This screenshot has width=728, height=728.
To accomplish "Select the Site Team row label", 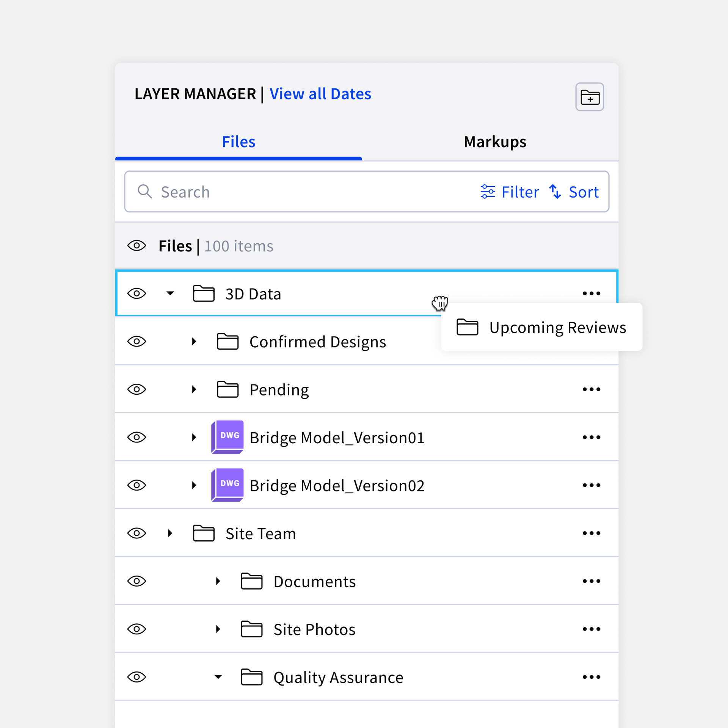I will [260, 534].
